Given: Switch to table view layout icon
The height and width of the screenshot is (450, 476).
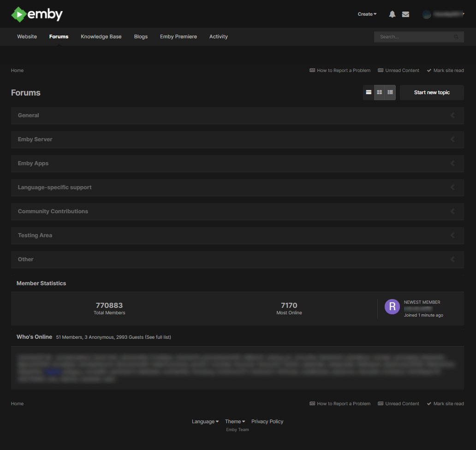Looking at the screenshot, I should click(x=369, y=92).
